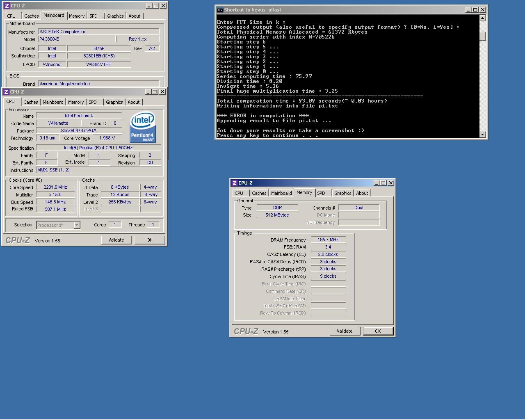Click the Instructions field MMX, SSE
Image resolution: width=525 pixels, height=420 pixels.
click(x=98, y=170)
